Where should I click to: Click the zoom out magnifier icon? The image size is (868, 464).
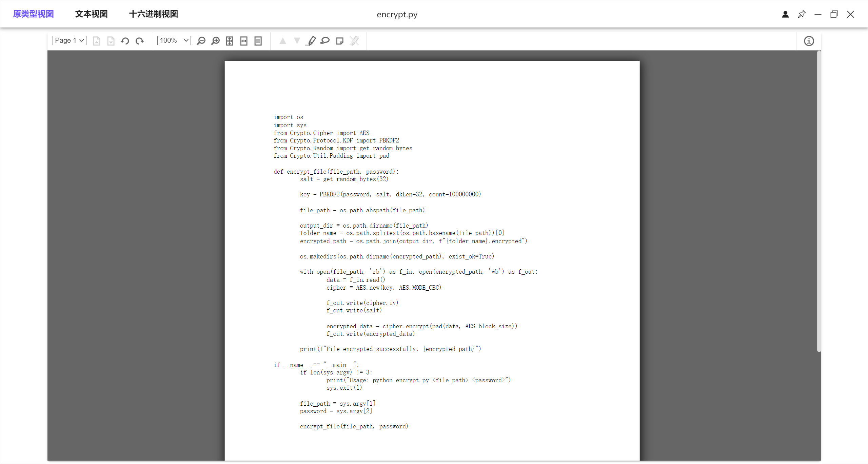201,41
